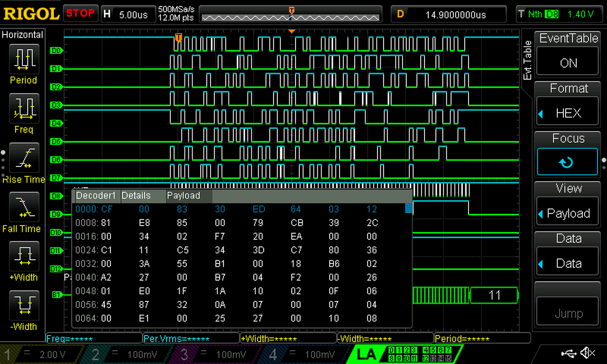Select the D6 digital channel label
This screenshot has height=364, width=607.
pos(56,160)
